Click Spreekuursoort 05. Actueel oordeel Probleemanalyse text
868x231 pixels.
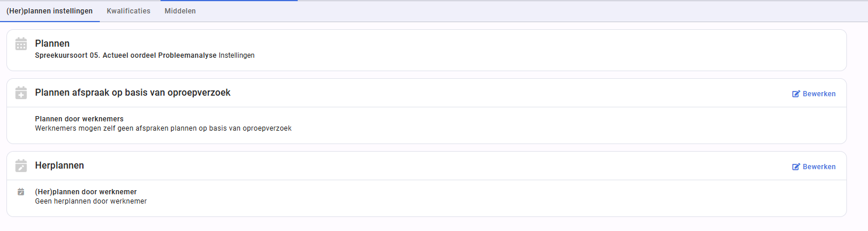[126, 55]
